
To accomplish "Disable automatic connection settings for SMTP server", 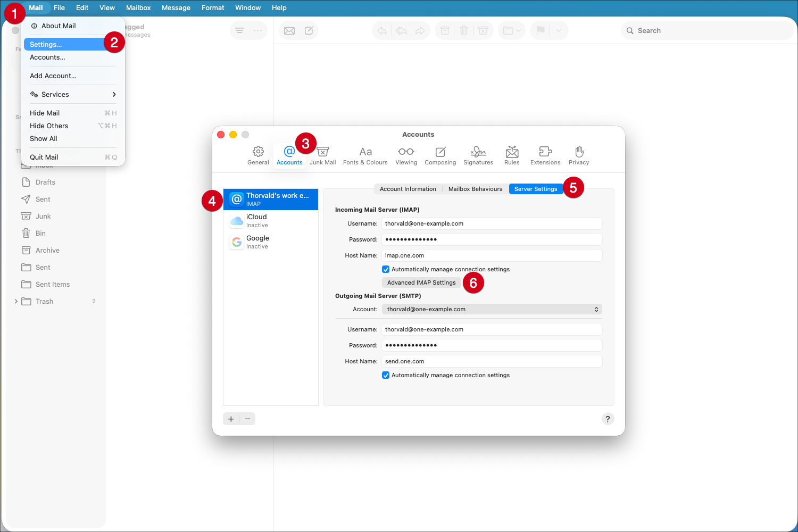I will 386,375.
